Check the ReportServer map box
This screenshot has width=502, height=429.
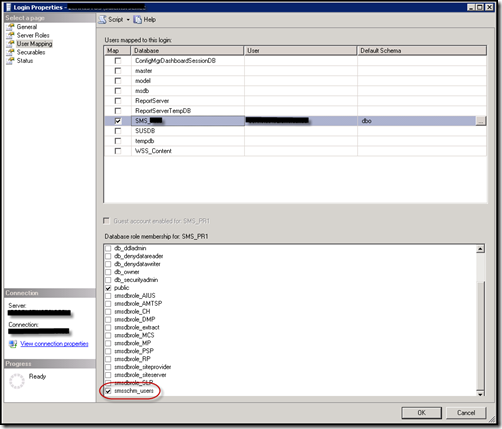click(x=118, y=101)
